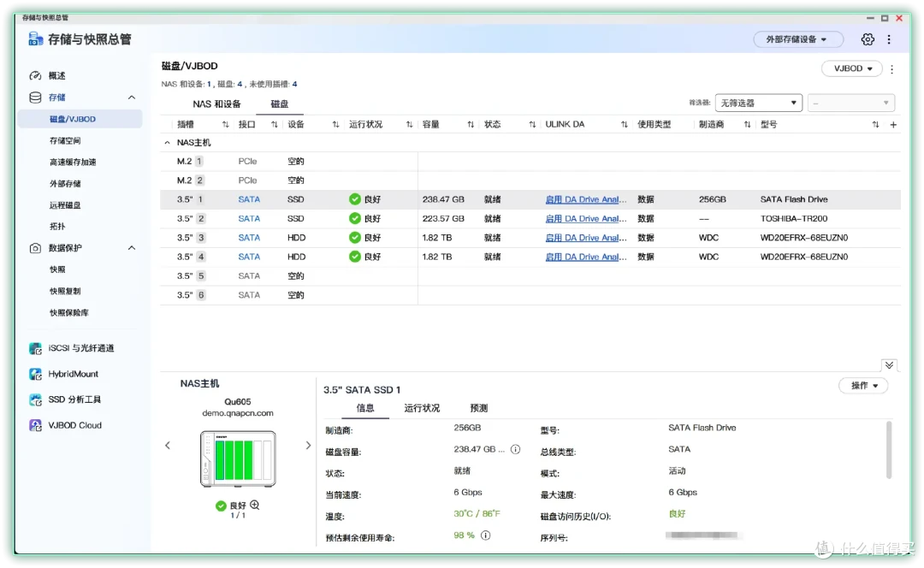Click the 223.57 GB capacity cell
924x568 pixels.
(443, 219)
